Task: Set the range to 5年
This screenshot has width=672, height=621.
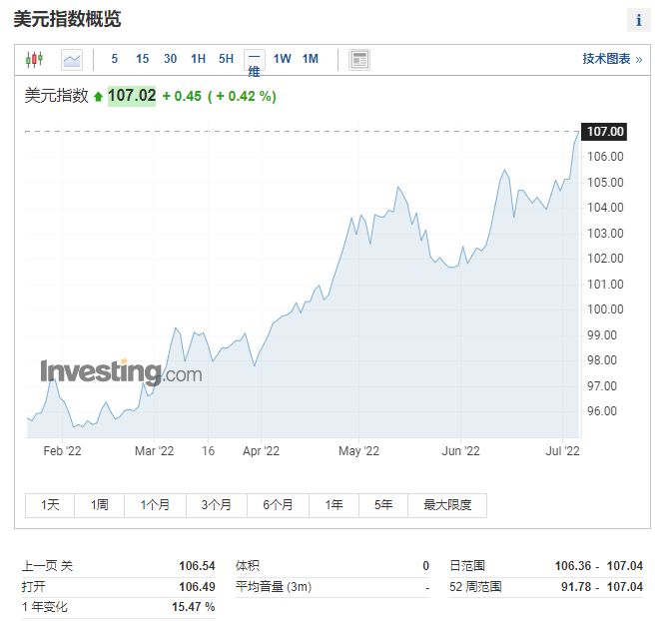Action: pos(383,505)
